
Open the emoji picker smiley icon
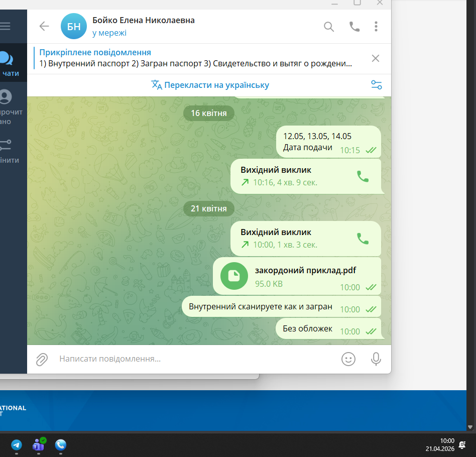[348, 359]
